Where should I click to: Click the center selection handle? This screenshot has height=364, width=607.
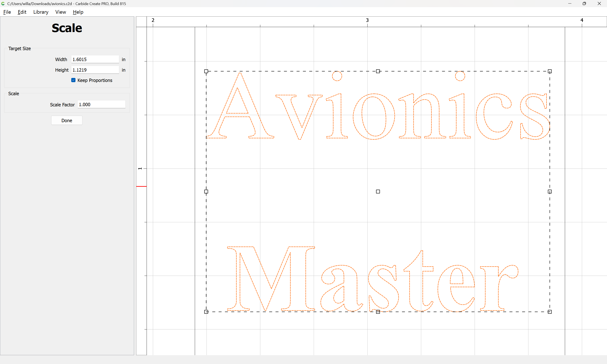coord(378,191)
